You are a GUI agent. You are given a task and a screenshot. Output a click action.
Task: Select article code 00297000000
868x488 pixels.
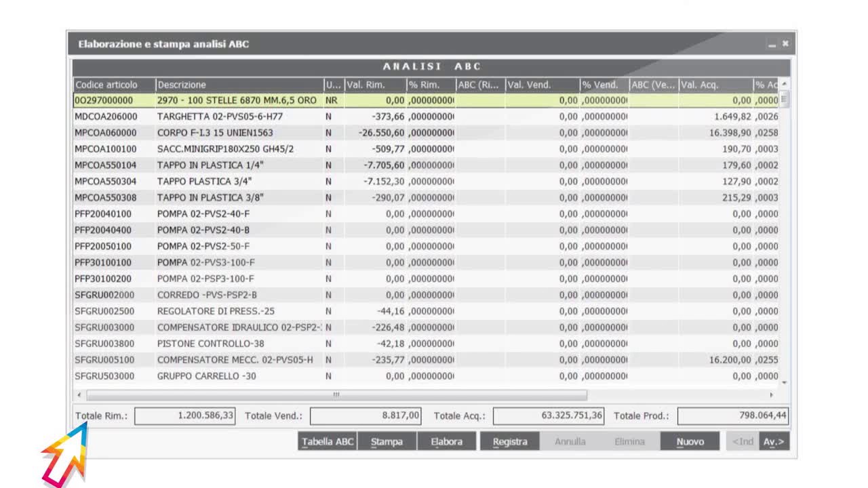pyautogui.click(x=104, y=100)
